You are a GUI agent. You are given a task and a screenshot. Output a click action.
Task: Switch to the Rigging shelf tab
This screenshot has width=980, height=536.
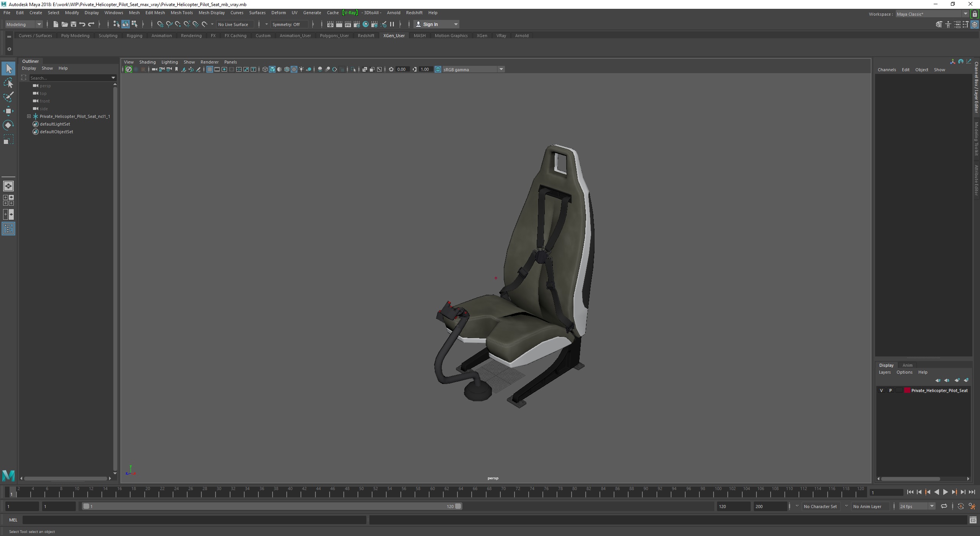click(x=134, y=36)
